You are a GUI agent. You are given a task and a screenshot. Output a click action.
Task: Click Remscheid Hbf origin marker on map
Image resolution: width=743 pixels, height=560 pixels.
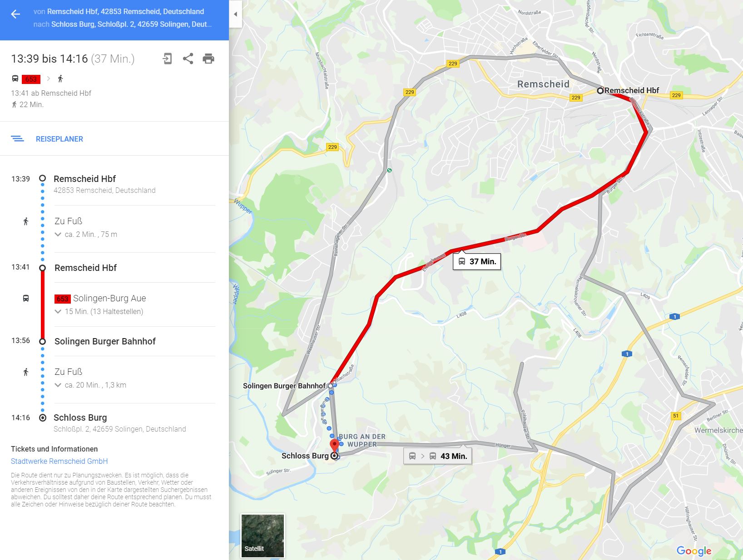click(600, 90)
